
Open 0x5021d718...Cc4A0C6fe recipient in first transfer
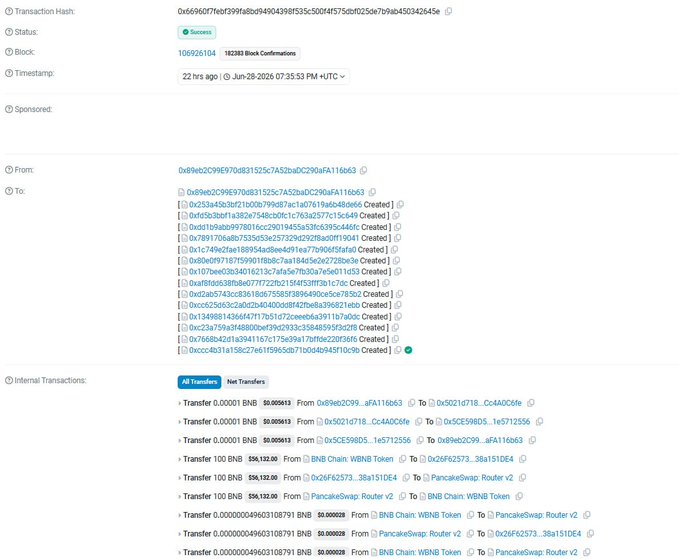click(479, 403)
